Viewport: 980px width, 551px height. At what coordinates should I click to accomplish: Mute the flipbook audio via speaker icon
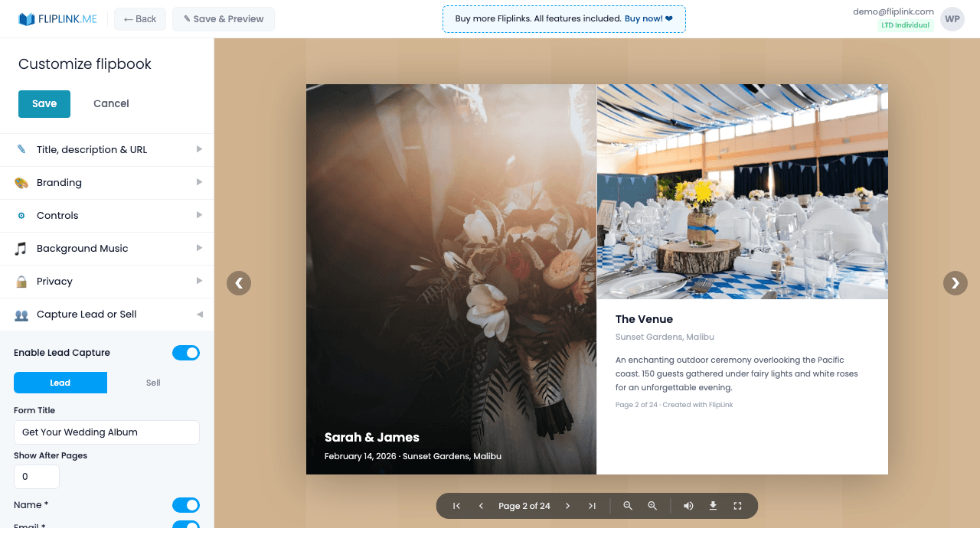(x=688, y=505)
